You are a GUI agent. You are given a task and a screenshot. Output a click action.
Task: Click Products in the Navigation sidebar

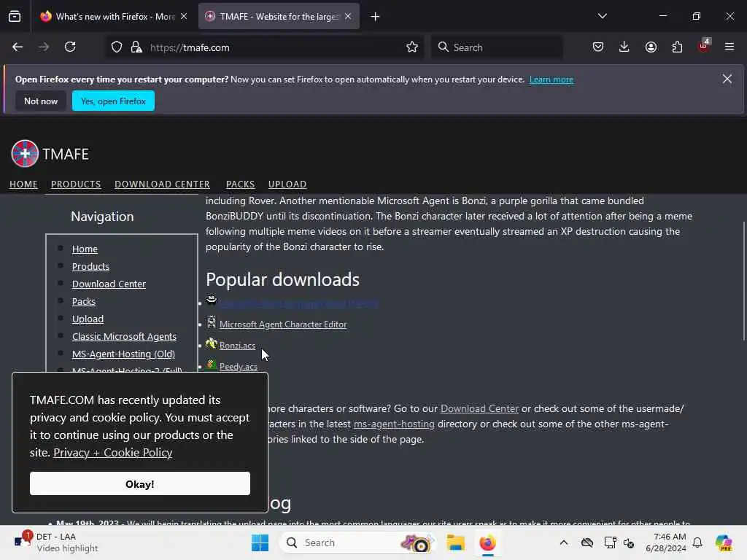point(90,267)
